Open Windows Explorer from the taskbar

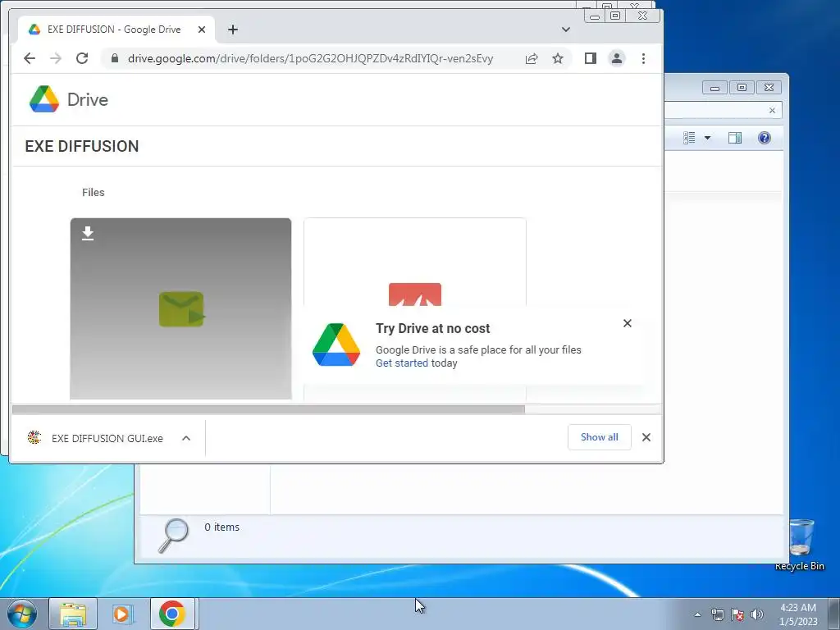pyautogui.click(x=73, y=614)
